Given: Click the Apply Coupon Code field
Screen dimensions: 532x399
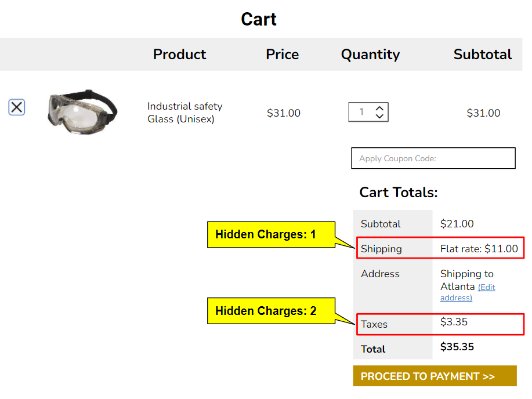Looking at the screenshot, I should click(433, 158).
